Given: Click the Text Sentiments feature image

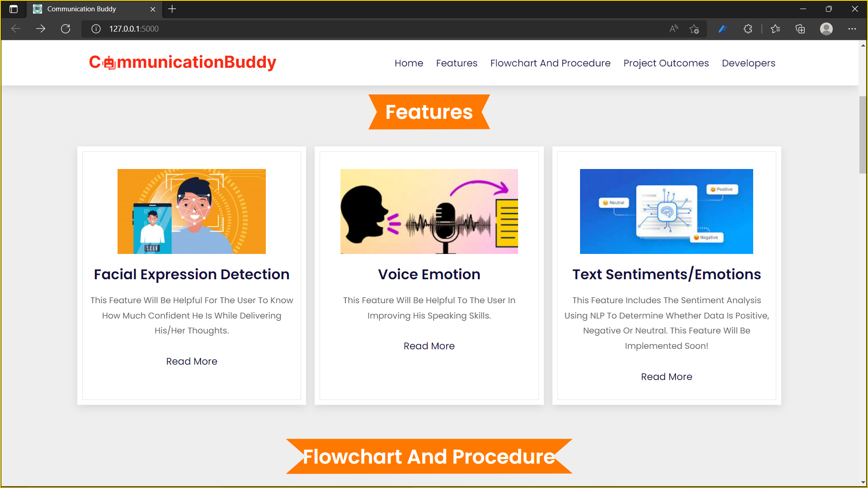Looking at the screenshot, I should pyautogui.click(x=666, y=211).
